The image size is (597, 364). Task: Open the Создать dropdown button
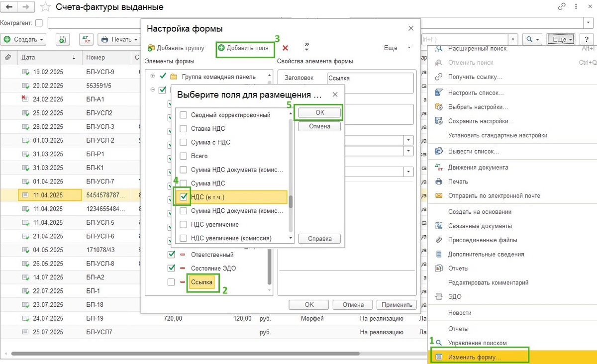(x=24, y=39)
